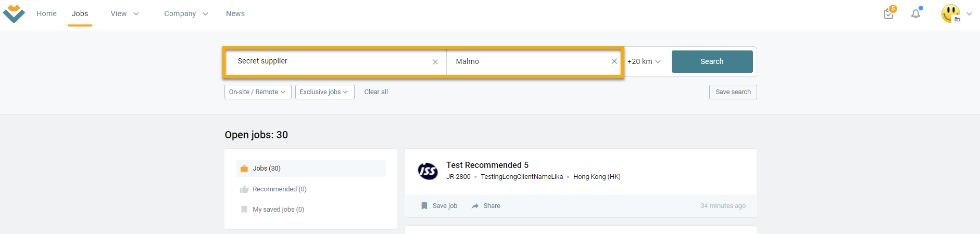The height and width of the screenshot is (234, 980).
Task: Select the Jobs nav tab
Action: pyautogui.click(x=80, y=14)
